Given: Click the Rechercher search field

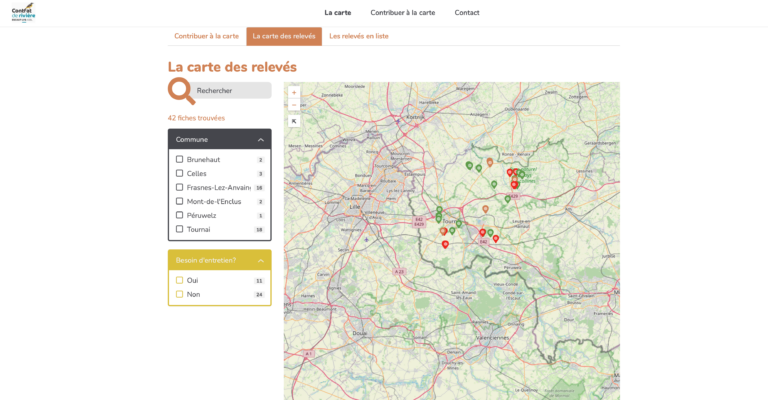Looking at the screenshot, I should [x=232, y=91].
